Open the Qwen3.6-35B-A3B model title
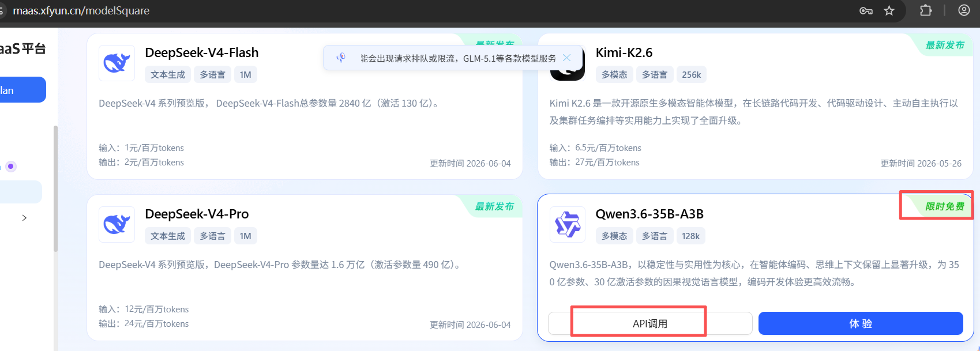Screen dimensions: 980x351 [649, 214]
